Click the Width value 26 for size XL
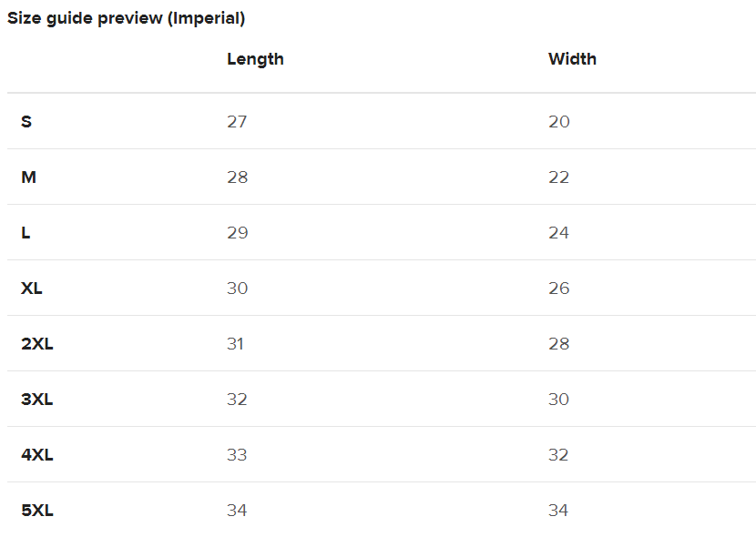Screen dimensions: 756x537 point(559,289)
